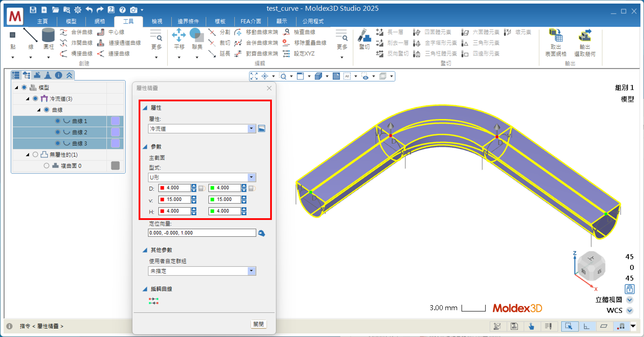Click the 移除重疊曲線 tool
The width and height of the screenshot is (644, 337).
pos(305,43)
